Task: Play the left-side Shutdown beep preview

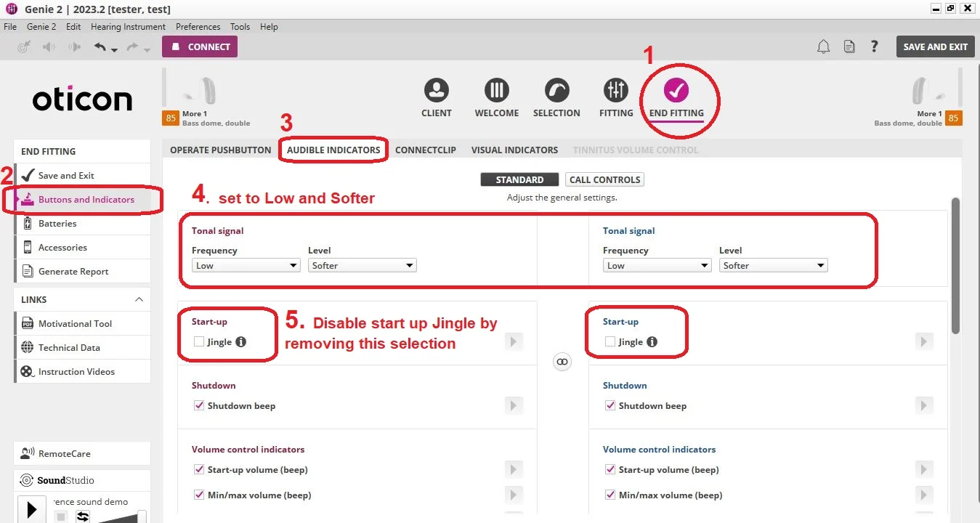Action: [x=514, y=405]
